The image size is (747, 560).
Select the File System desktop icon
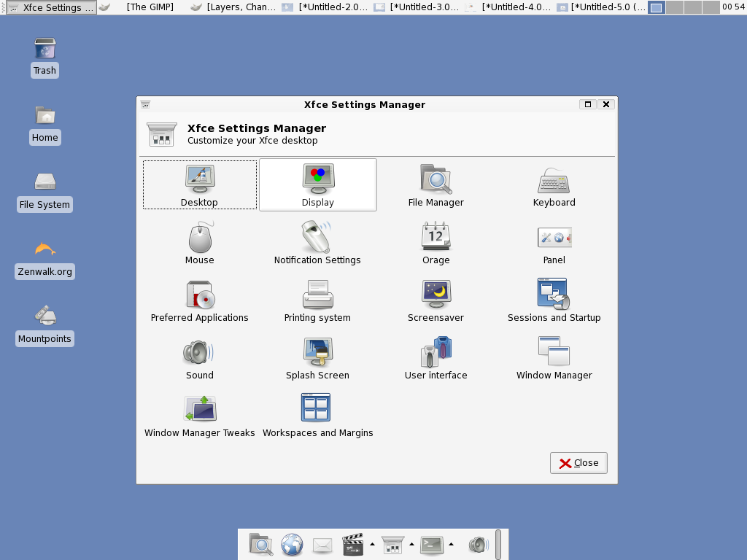point(44,192)
